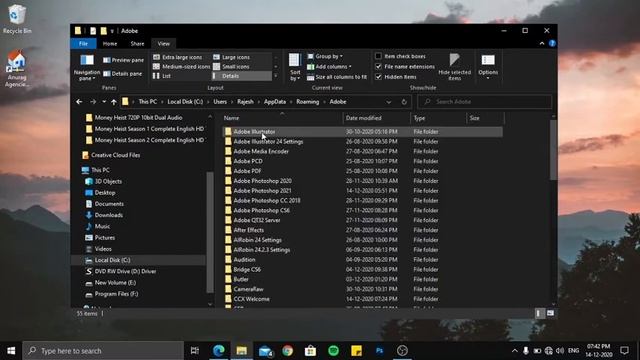Switch to the Home tab
The height and width of the screenshot is (360, 640).
(x=110, y=44)
